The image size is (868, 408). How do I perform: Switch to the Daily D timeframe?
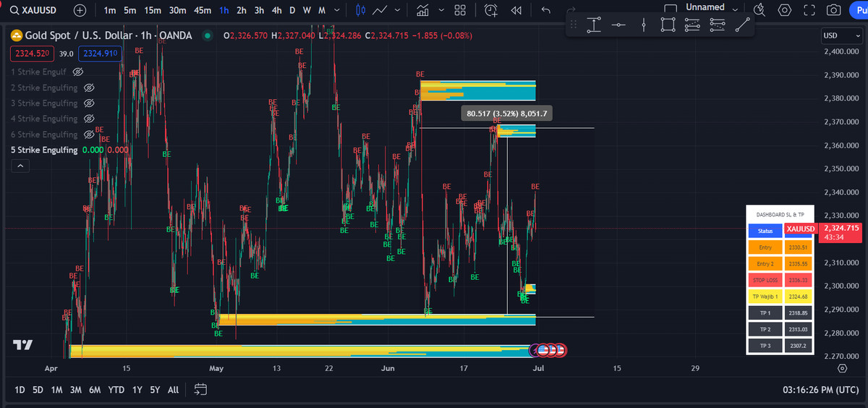click(292, 11)
